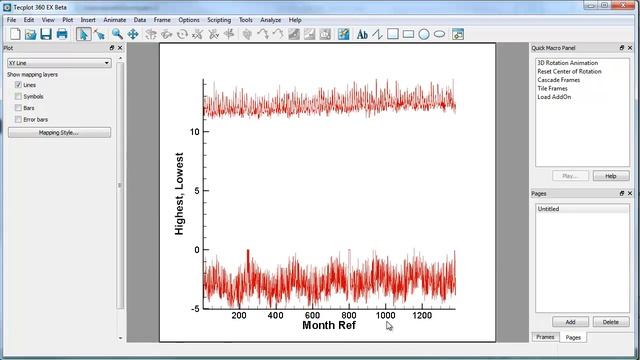640x360 pixels.
Task: Open a file with the Open icon
Action: click(31, 34)
